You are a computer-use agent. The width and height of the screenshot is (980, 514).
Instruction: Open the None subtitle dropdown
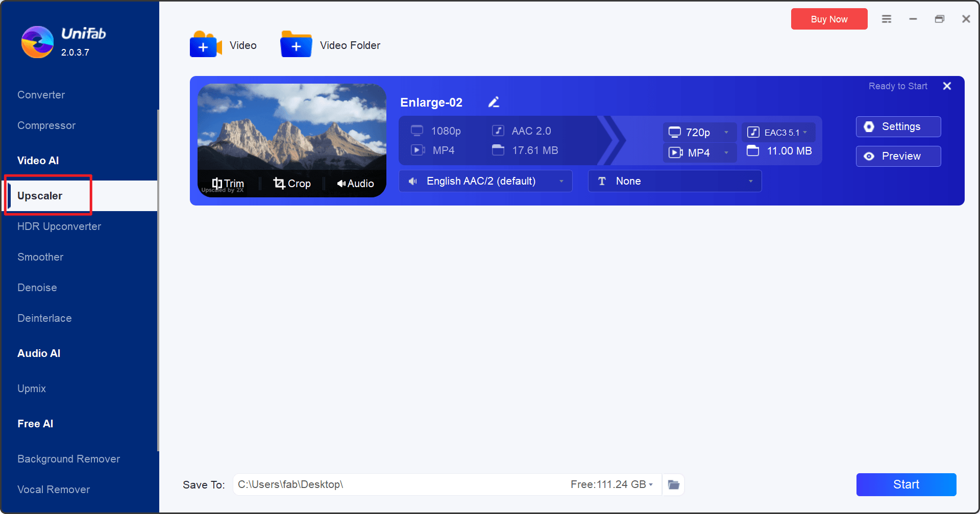point(675,181)
